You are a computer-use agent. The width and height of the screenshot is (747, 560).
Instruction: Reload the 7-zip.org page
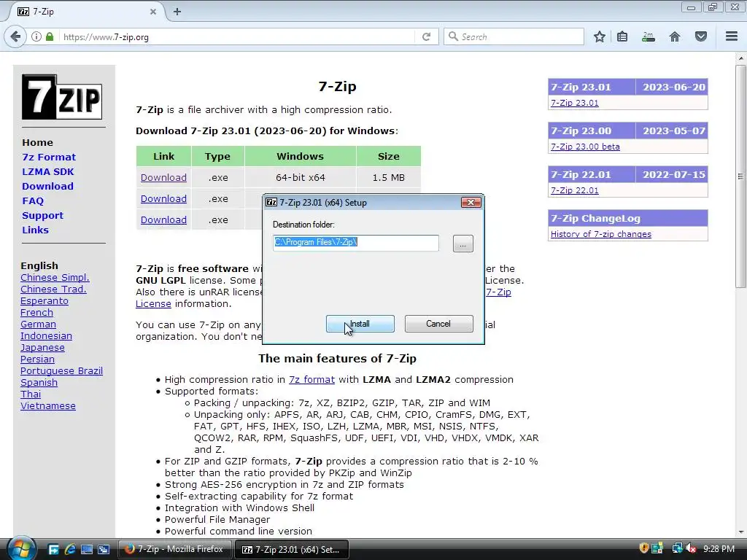pyautogui.click(x=426, y=36)
